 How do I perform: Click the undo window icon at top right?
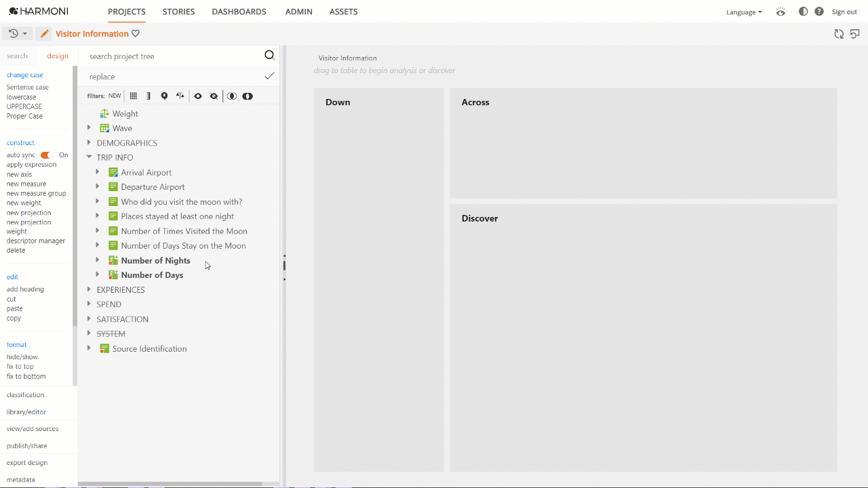[x=855, y=34]
